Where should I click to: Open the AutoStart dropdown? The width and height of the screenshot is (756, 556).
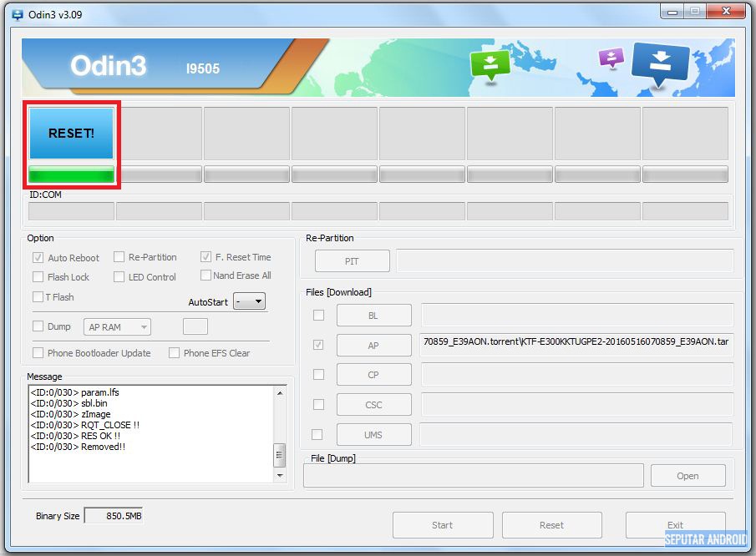click(249, 301)
